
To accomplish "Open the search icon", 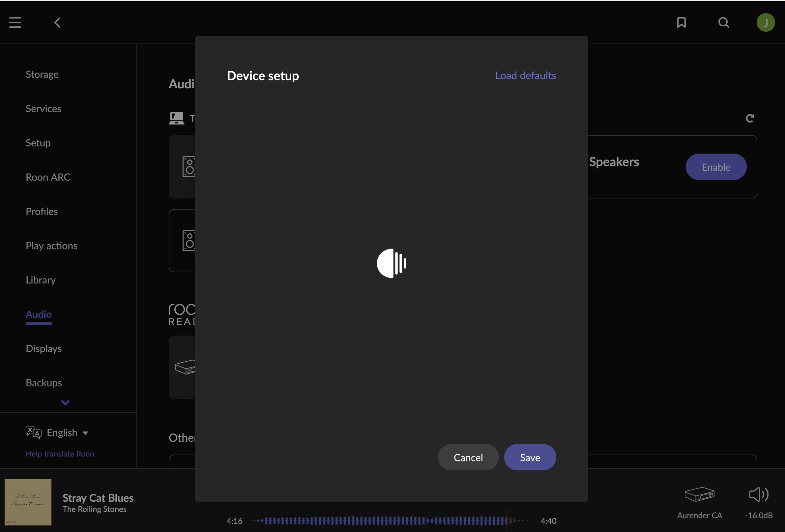I will [x=723, y=23].
